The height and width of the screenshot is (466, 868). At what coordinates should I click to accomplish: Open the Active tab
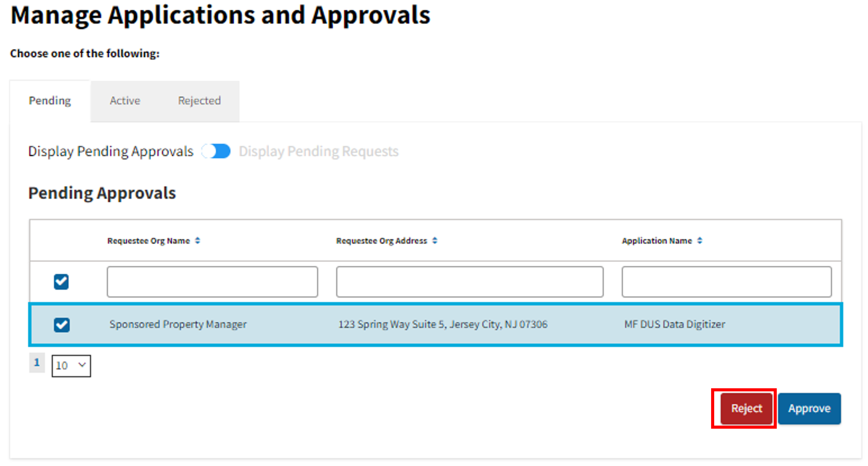point(125,101)
